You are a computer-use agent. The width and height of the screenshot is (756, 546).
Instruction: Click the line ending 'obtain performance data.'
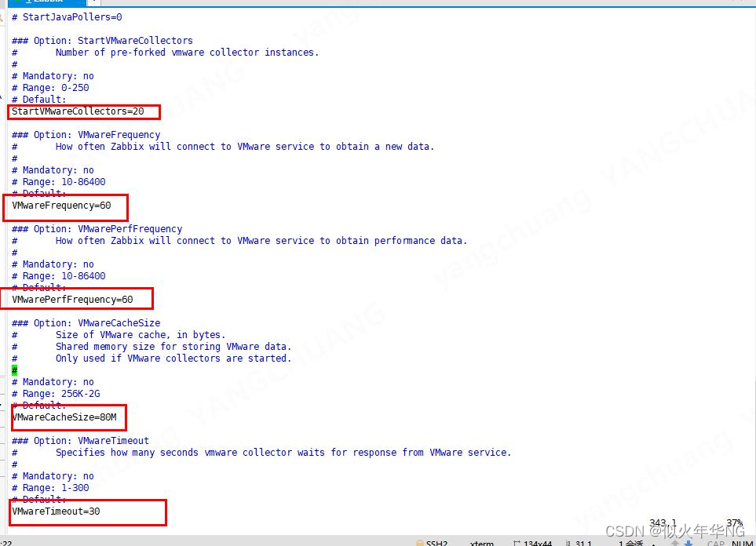pos(239,241)
